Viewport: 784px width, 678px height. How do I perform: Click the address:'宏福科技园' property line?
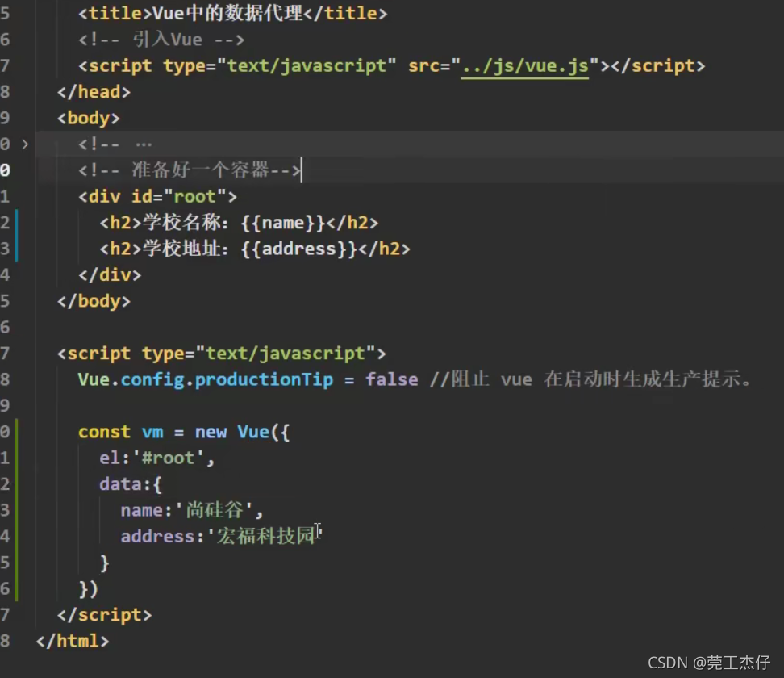[x=220, y=537]
